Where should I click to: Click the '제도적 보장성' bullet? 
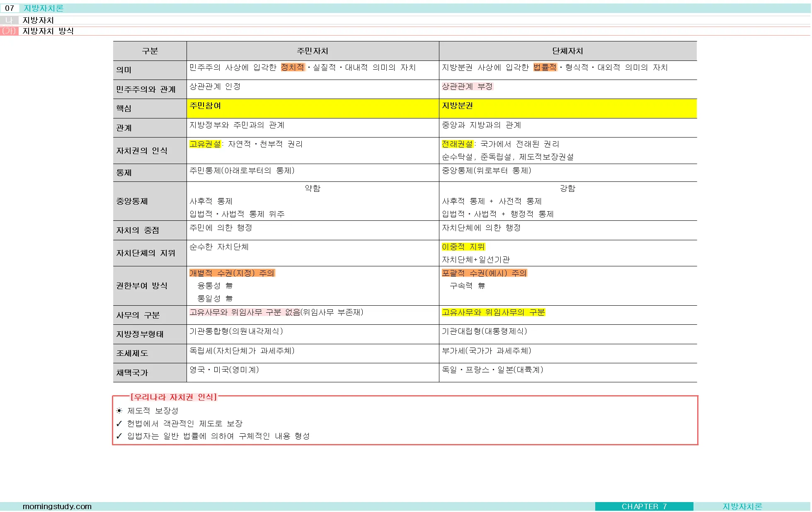click(153, 411)
